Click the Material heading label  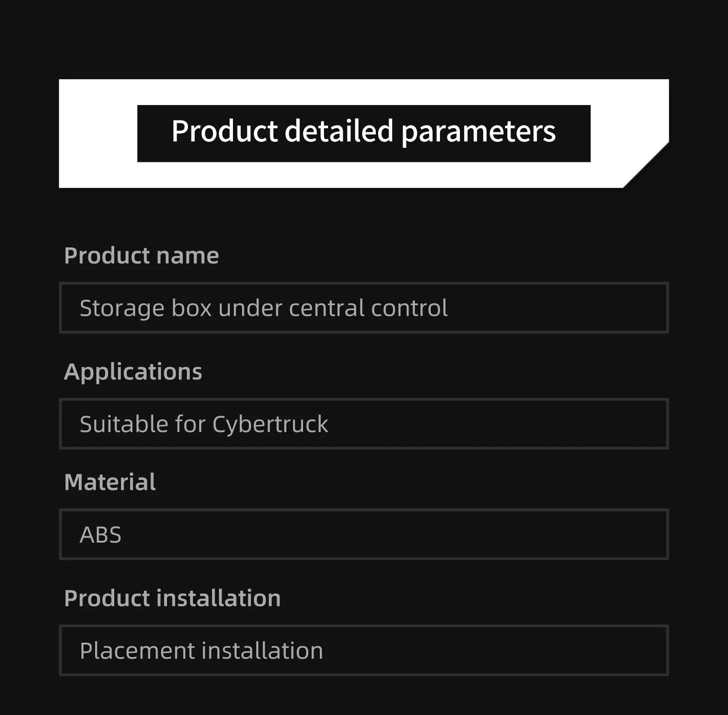[x=110, y=482]
